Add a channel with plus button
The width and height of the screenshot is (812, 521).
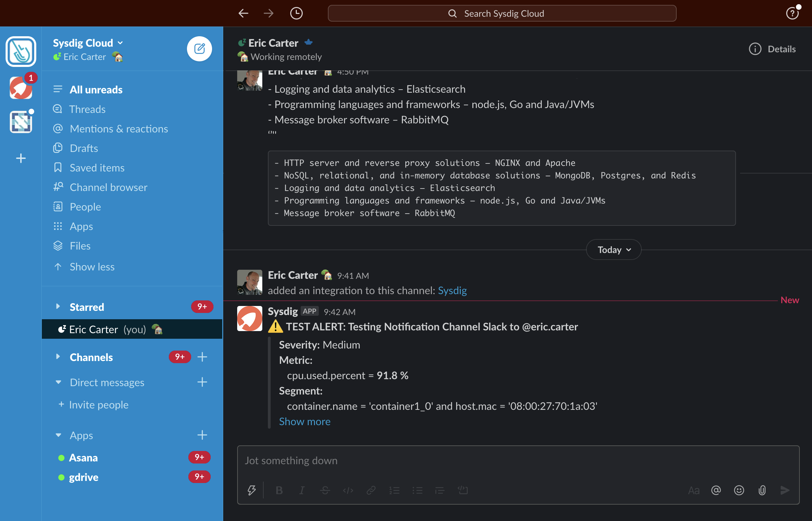point(202,357)
